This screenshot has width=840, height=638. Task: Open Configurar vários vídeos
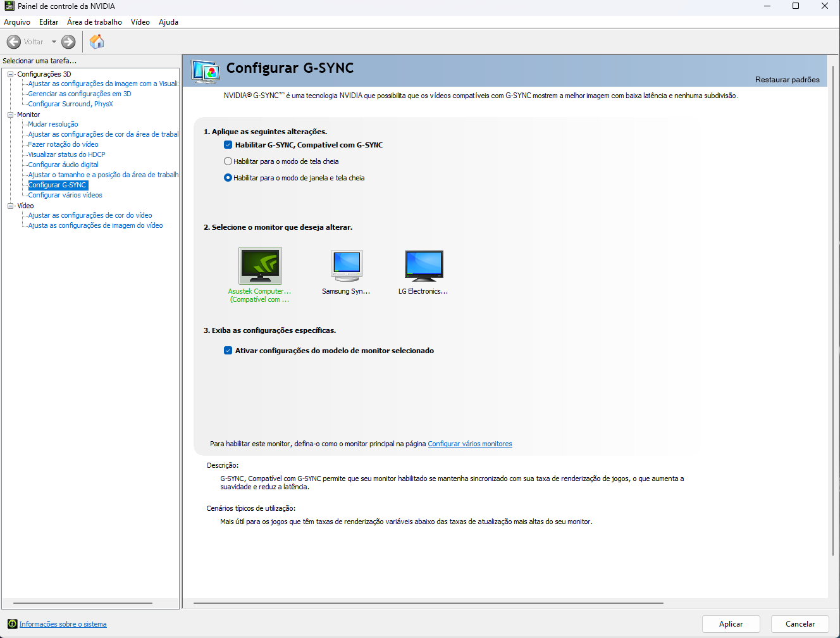pos(65,195)
